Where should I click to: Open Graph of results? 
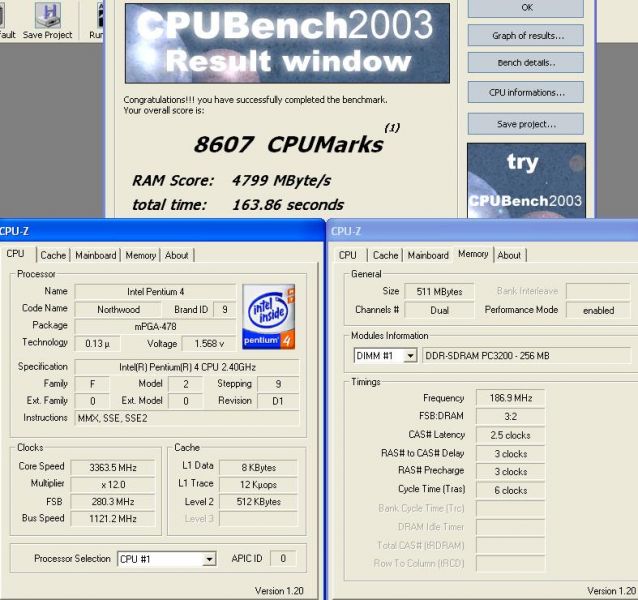pos(526,35)
